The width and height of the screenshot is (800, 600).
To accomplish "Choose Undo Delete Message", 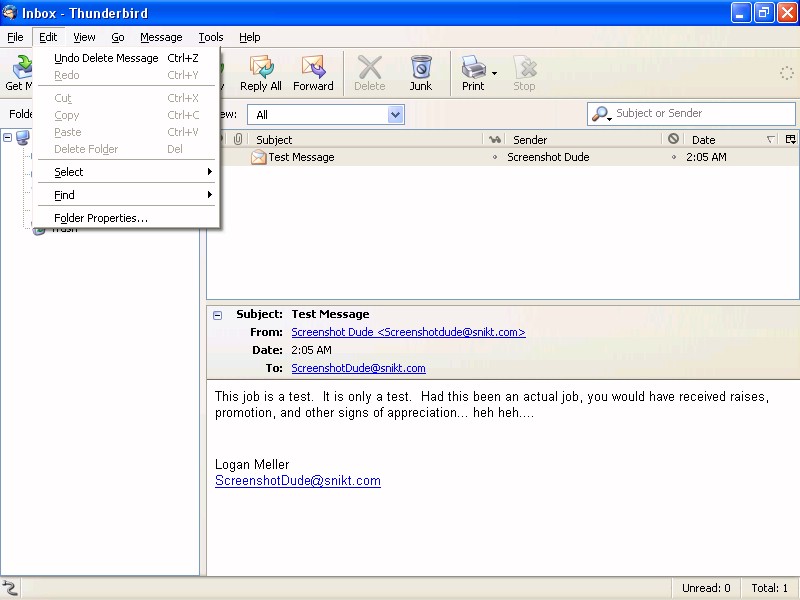I will pos(127,58).
